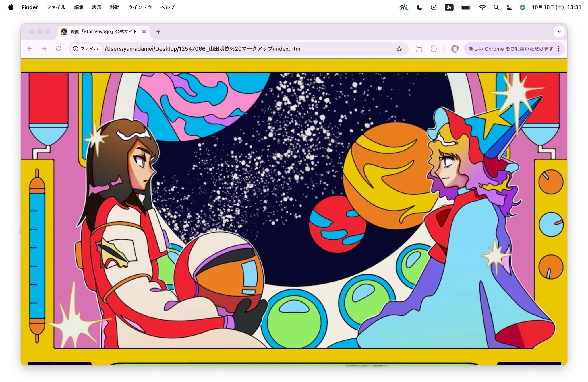Go back to the previous page
The image size is (588, 382).
click(x=30, y=49)
